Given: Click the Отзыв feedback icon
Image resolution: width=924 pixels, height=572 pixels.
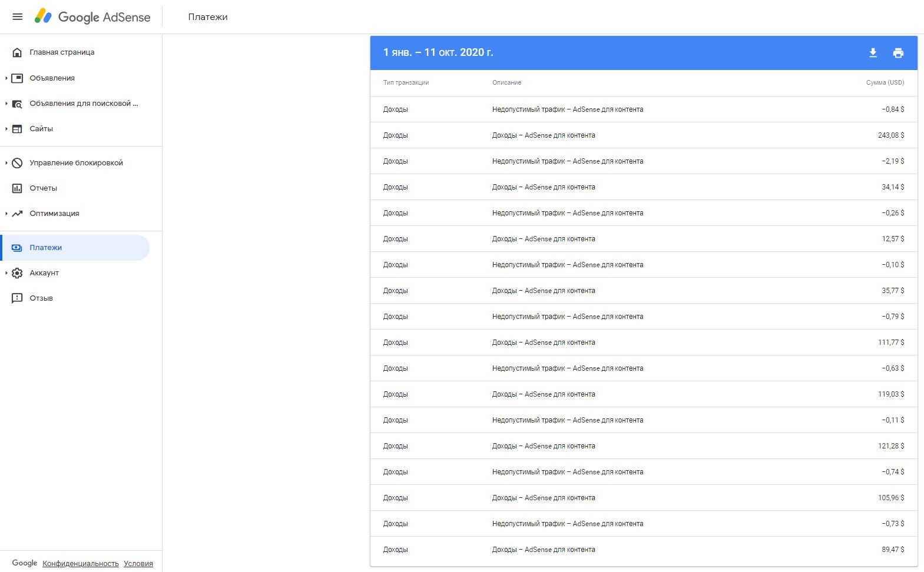Looking at the screenshot, I should pos(18,298).
